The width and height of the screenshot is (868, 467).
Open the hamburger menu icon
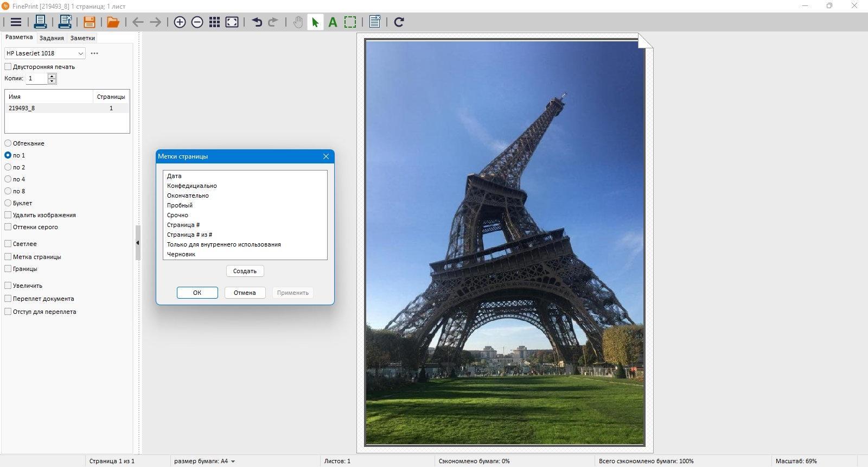point(16,22)
